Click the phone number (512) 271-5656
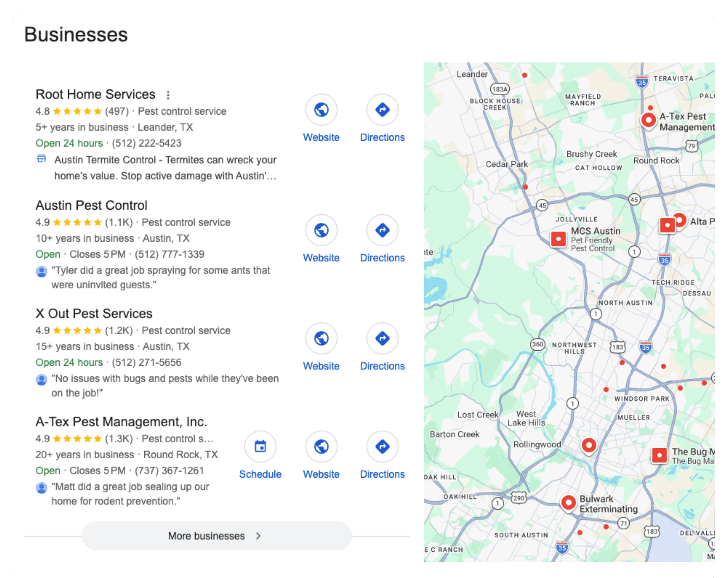The image size is (728, 578). click(x=147, y=363)
